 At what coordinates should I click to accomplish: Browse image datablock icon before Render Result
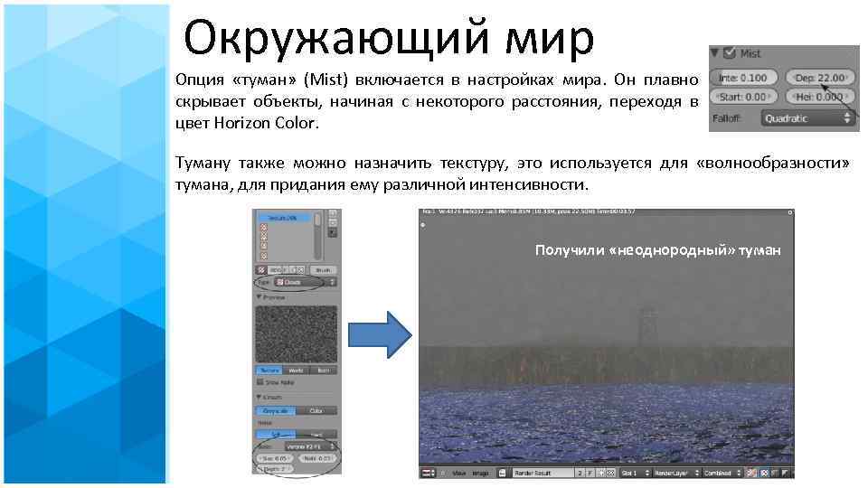pos(502,473)
